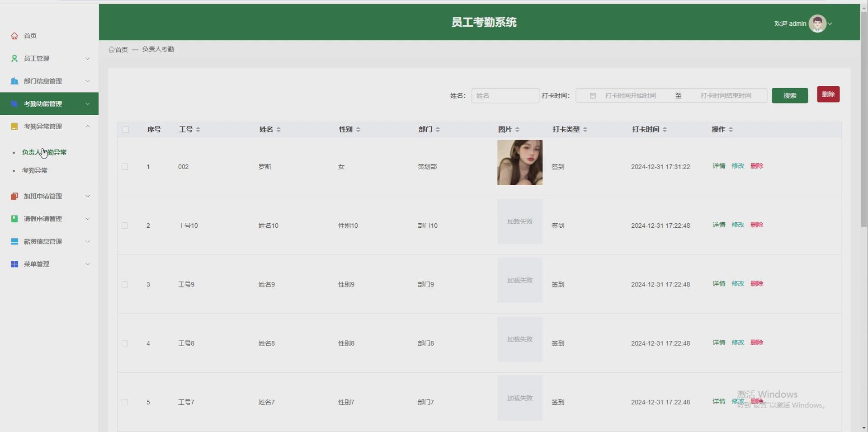The image size is (868, 432).
Task: Sort table by 操作 column arrows
Action: tap(731, 130)
